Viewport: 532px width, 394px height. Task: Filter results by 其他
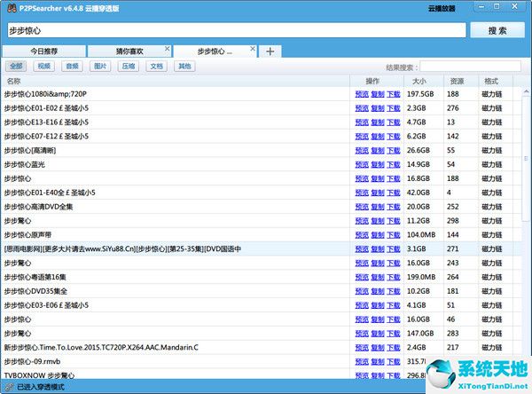(184, 66)
